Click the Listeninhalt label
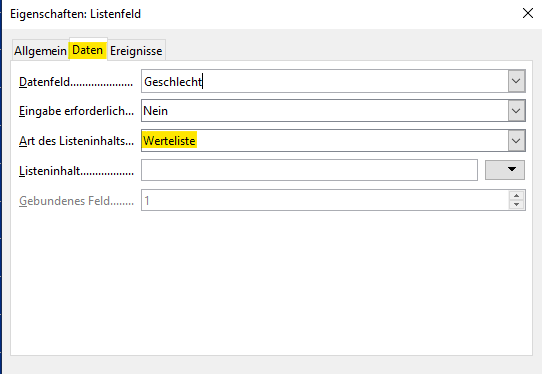 tap(76, 171)
